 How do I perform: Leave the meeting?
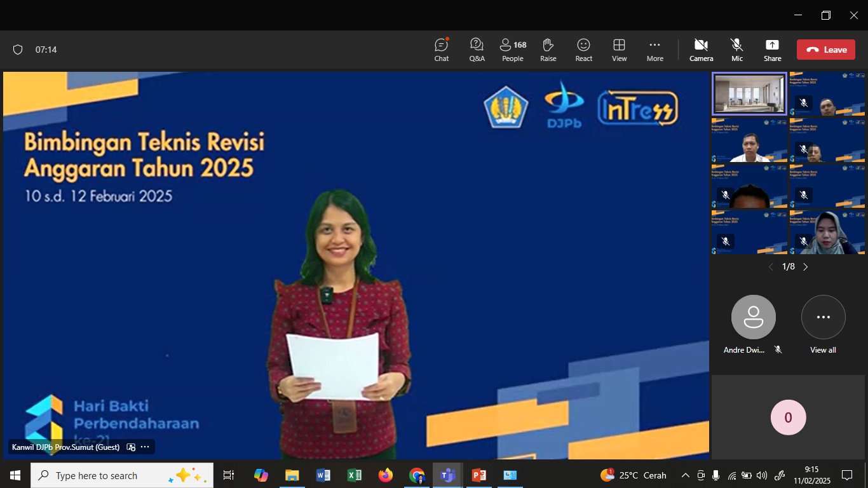(x=825, y=50)
